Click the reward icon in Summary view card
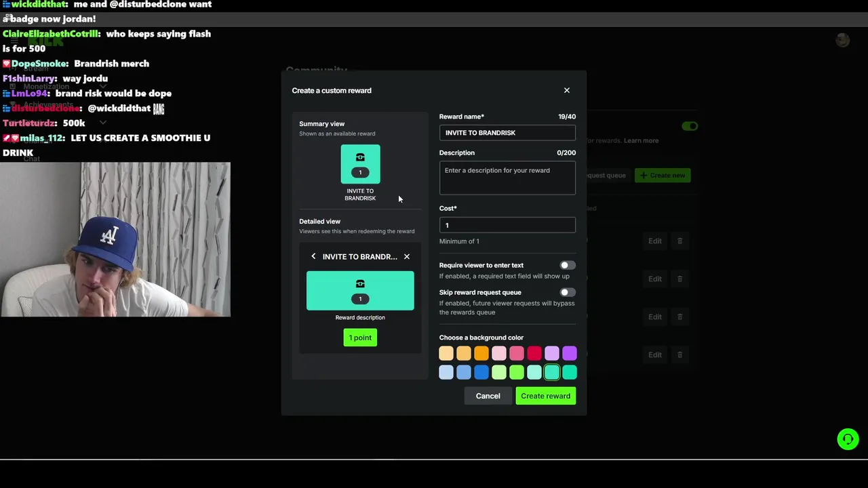Screen dimensions: 868x488 pyautogui.click(x=360, y=157)
